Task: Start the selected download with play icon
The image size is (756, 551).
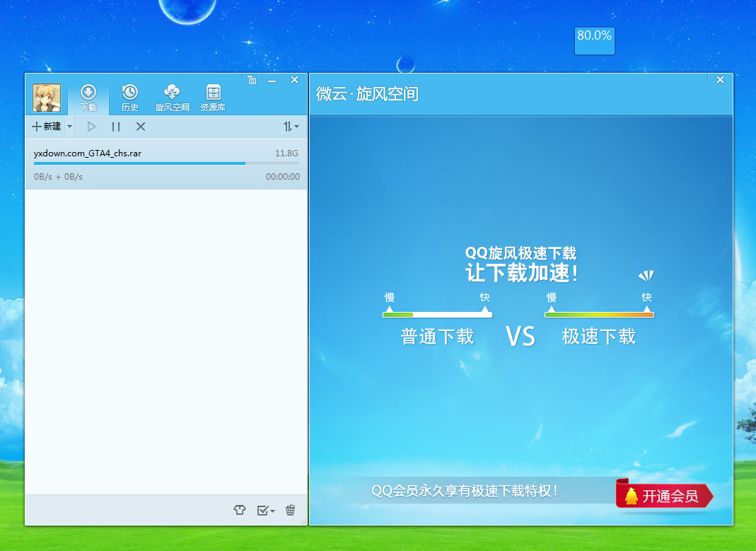Action: [91, 127]
